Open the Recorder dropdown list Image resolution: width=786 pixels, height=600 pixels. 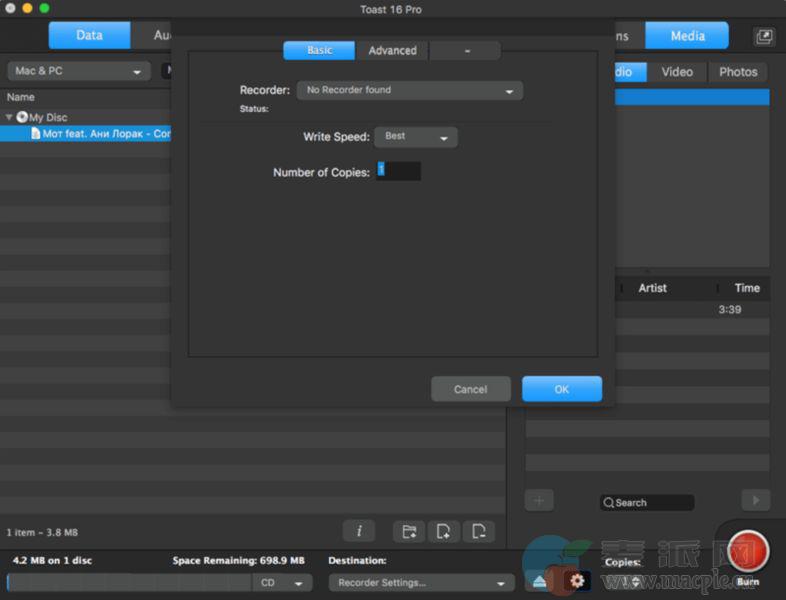click(x=410, y=91)
